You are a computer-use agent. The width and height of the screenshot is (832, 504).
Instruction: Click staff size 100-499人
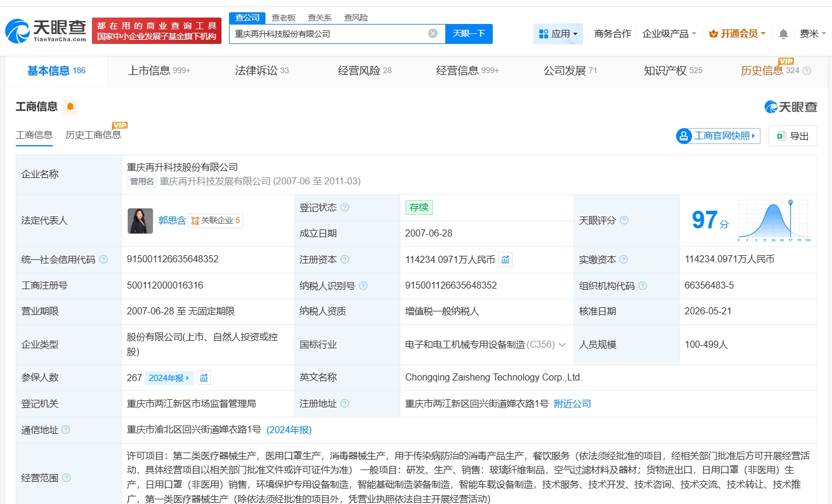point(706,344)
